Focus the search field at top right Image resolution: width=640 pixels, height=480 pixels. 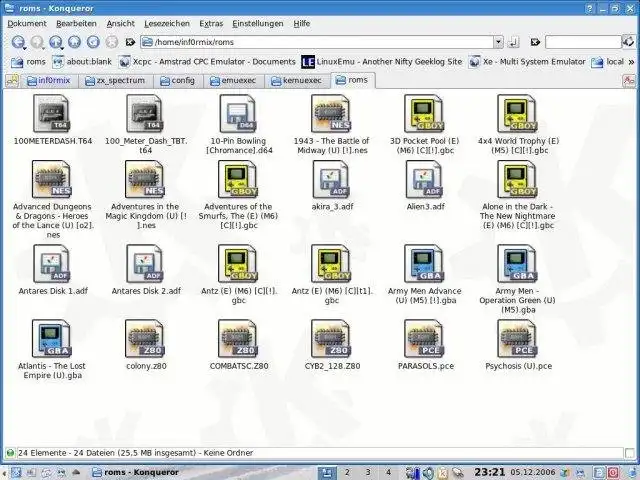point(583,42)
